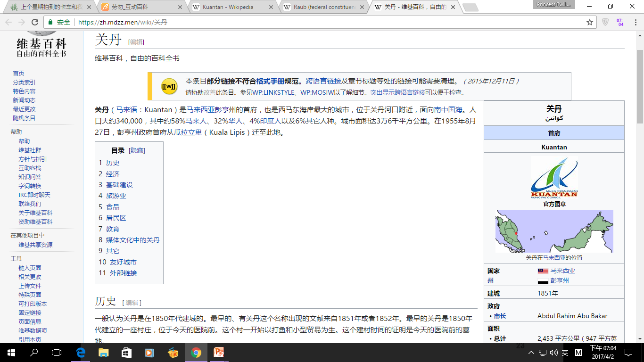Viewport: 644px width, 362px height.
Task: Reload the page with the refresh icon
Action: (x=35, y=22)
